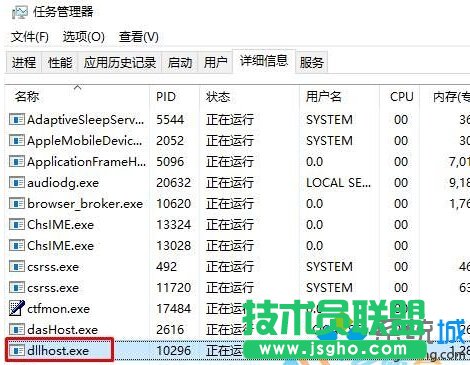Open the 查看(V) menu

point(139,37)
